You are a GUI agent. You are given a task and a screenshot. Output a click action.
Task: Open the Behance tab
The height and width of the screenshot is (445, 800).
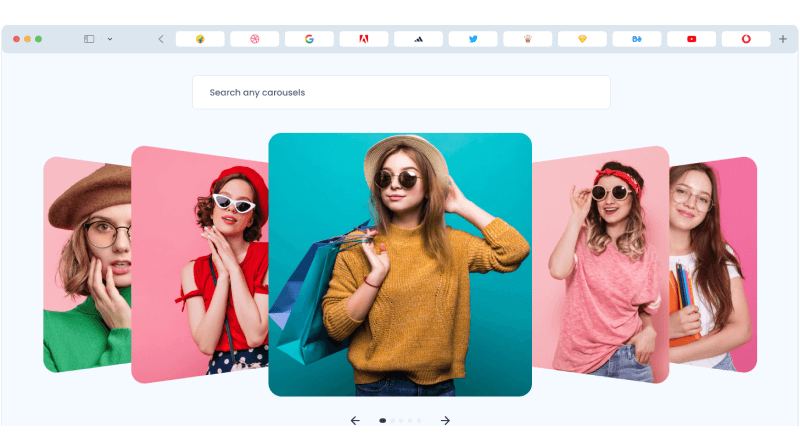637,39
